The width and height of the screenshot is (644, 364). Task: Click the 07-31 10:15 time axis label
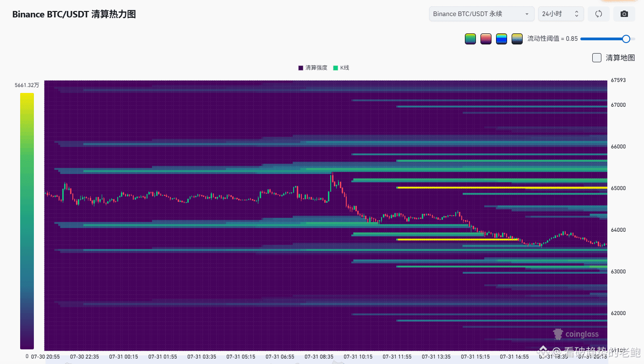(358, 356)
